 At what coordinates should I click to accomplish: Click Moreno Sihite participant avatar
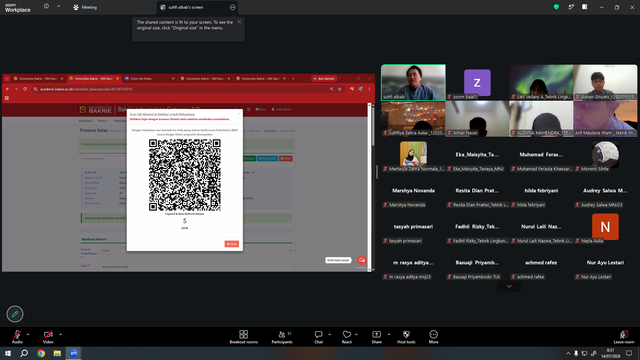(x=605, y=154)
